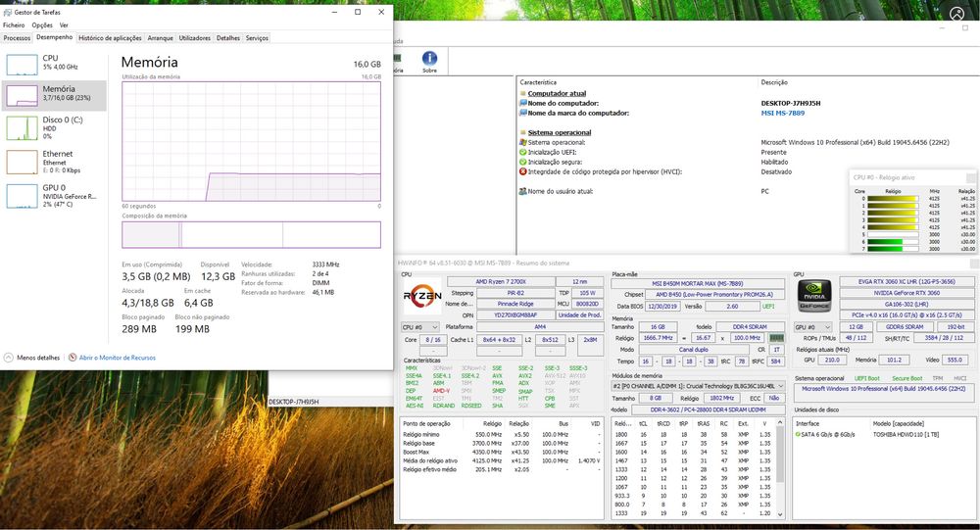The height and width of the screenshot is (530, 980).
Task: Click the TOSHIBA HDWD110 [1 TB] drive entry
Action: pos(906,434)
